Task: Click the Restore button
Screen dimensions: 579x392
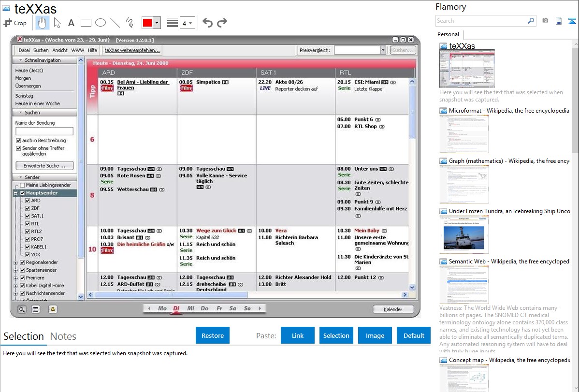Action: pos(213,335)
